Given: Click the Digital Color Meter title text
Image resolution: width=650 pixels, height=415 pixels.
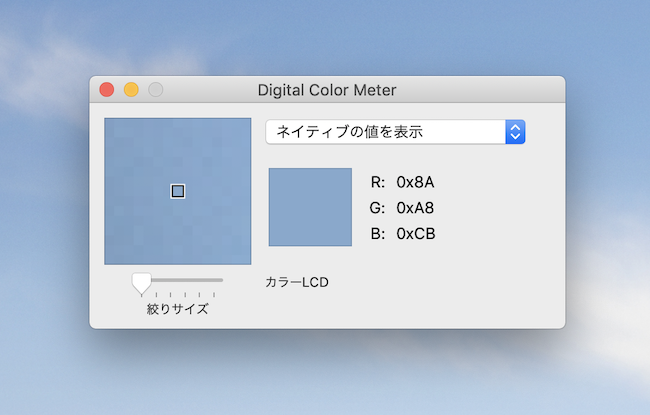Looking at the screenshot, I should point(327,90).
